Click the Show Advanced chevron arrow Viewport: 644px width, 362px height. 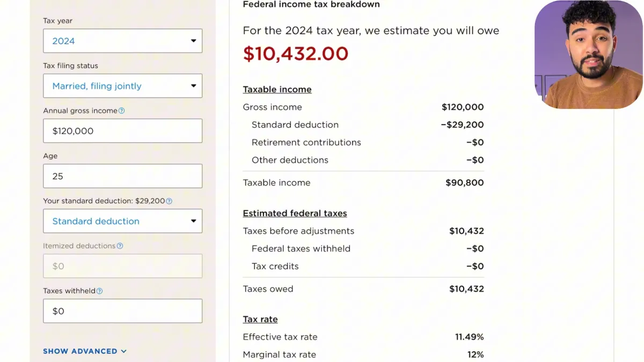point(124,351)
